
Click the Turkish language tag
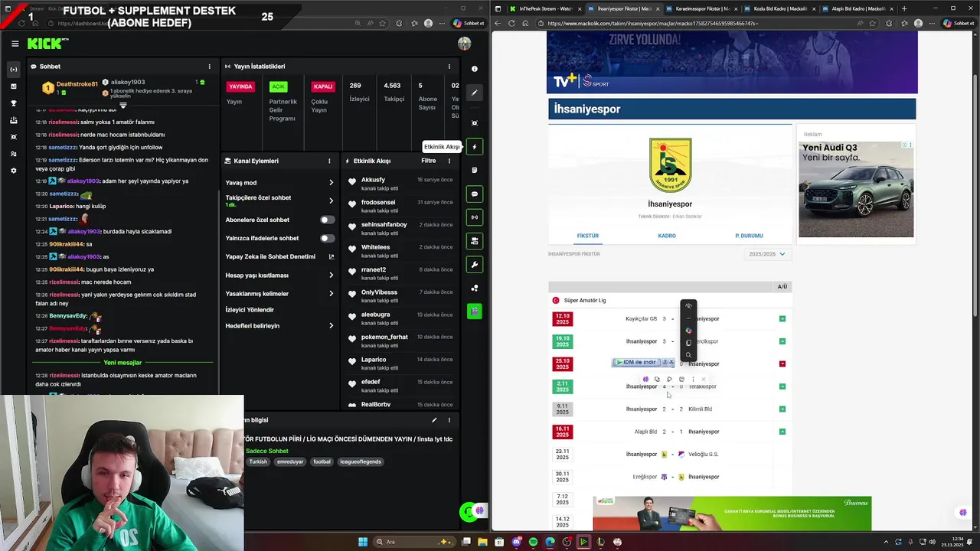tap(258, 461)
